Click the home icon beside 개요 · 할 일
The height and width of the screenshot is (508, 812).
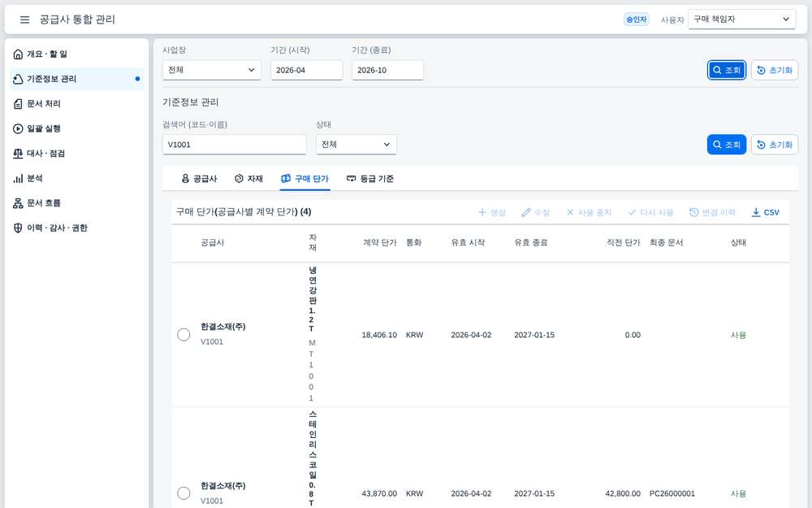18,54
